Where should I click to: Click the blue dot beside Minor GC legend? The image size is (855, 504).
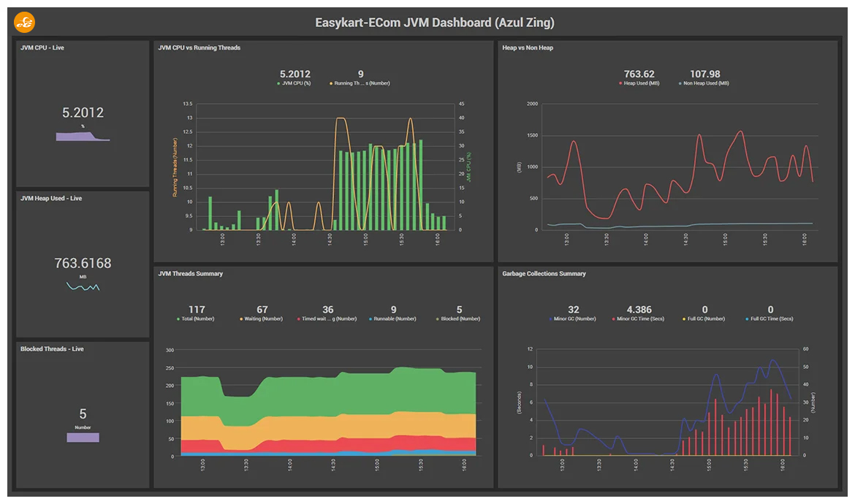[x=550, y=318]
